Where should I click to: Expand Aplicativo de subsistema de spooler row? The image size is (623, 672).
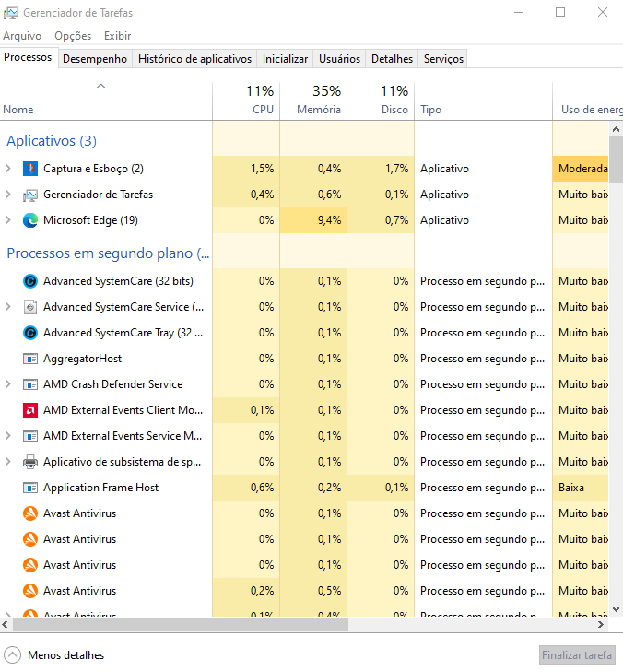coord(8,462)
